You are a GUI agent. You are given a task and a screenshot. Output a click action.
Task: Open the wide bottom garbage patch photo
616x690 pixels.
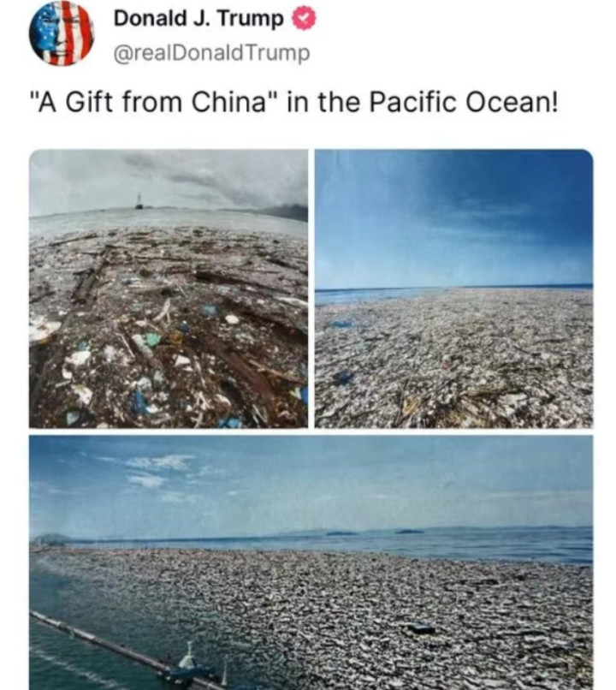point(311,562)
